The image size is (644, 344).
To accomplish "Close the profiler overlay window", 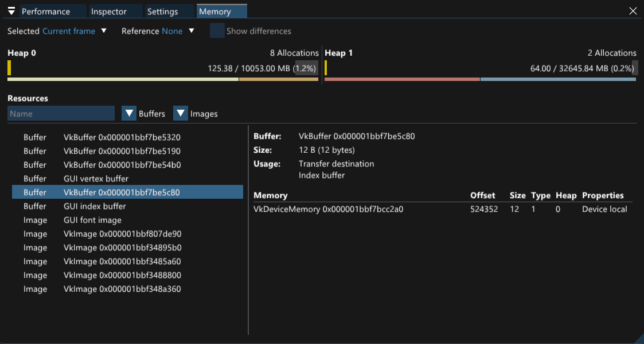I will click(633, 11).
